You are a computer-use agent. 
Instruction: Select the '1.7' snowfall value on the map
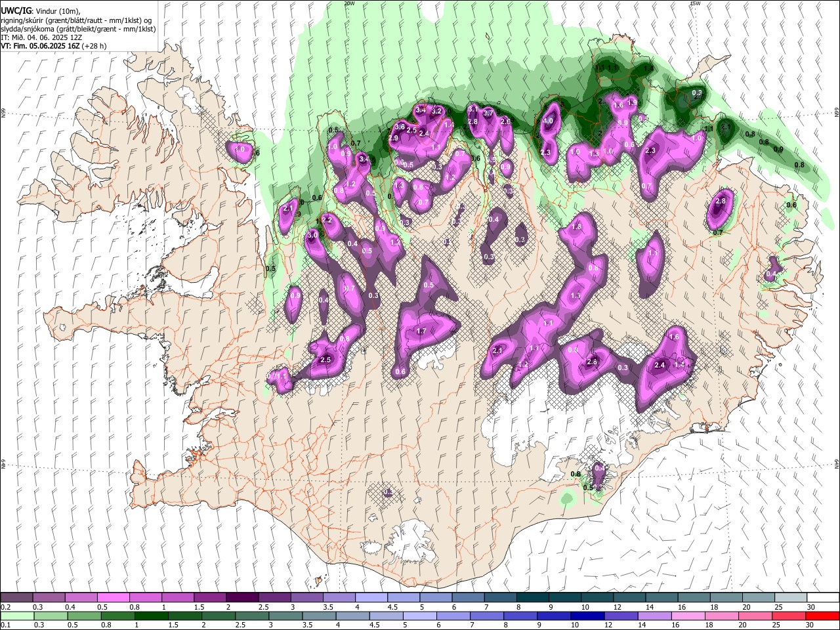(x=422, y=331)
